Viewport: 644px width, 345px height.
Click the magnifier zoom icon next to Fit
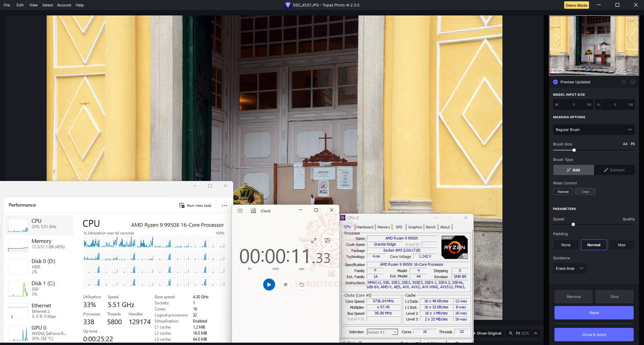(511, 333)
